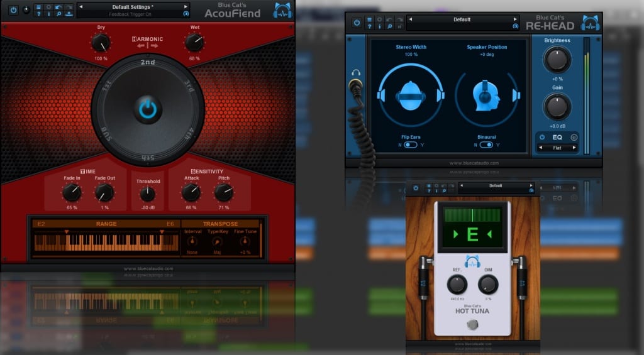The image size is (644, 355).
Task: Click the Blue Cat logo in Re-Head
Action: [x=590, y=23]
